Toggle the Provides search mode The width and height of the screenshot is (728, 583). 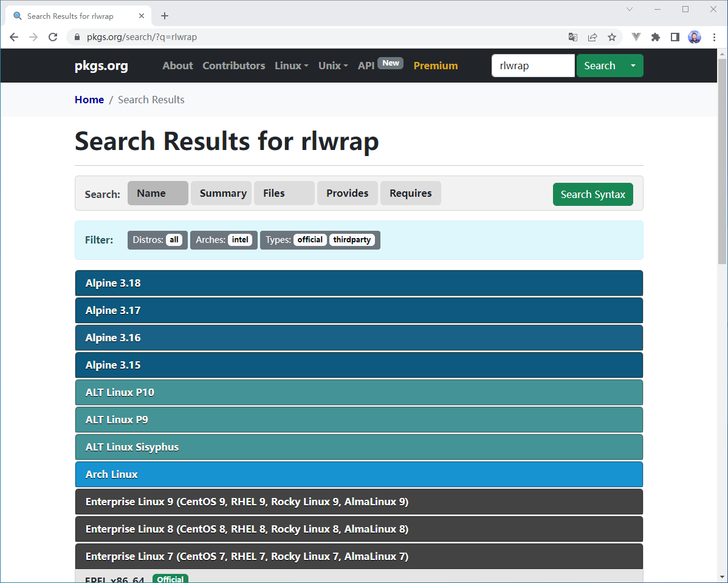(347, 193)
